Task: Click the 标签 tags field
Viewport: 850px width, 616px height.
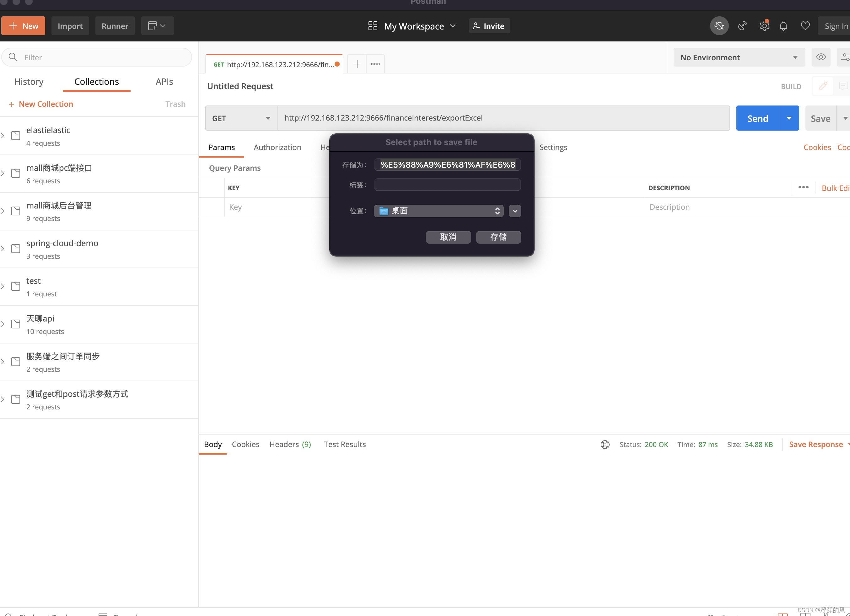Action: click(x=448, y=185)
